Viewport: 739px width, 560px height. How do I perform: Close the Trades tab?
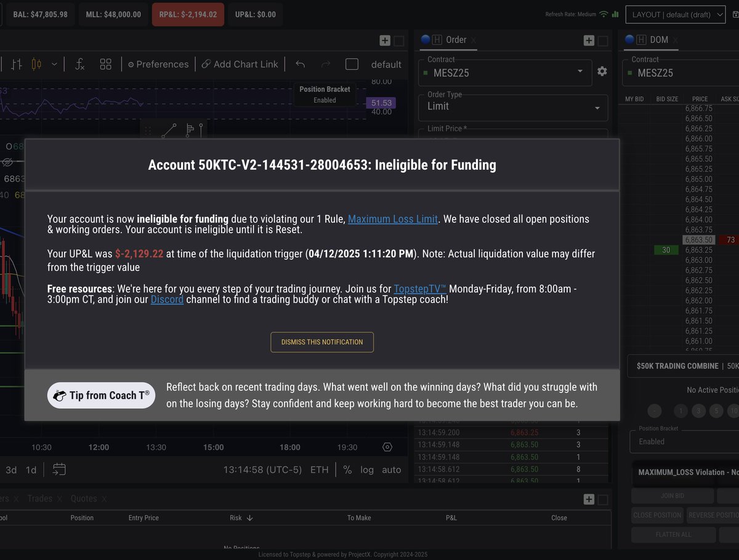(60, 499)
